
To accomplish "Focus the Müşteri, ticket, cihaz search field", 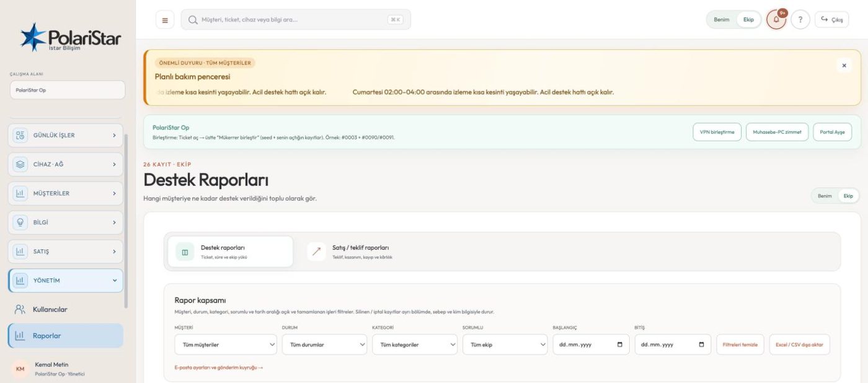I will coord(296,20).
